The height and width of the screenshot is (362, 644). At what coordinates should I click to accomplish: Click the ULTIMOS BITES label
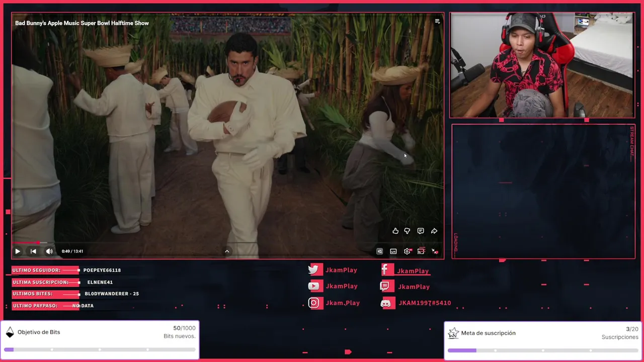(33, 294)
